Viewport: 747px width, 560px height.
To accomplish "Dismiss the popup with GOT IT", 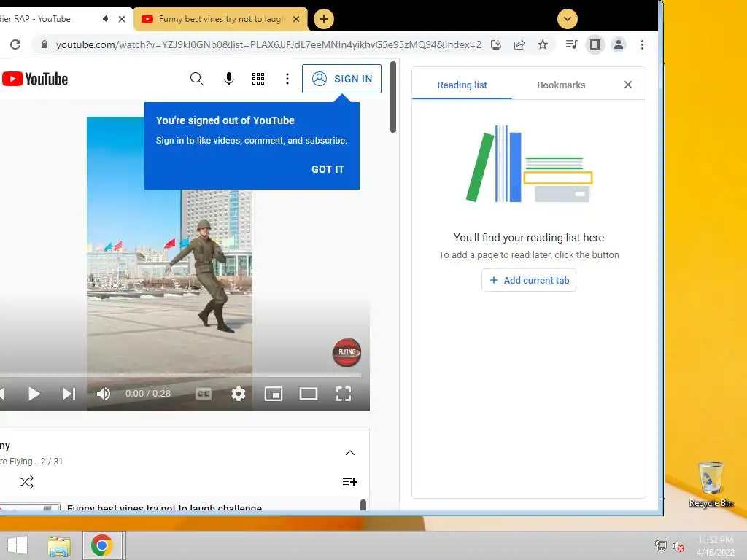I will coord(328,169).
